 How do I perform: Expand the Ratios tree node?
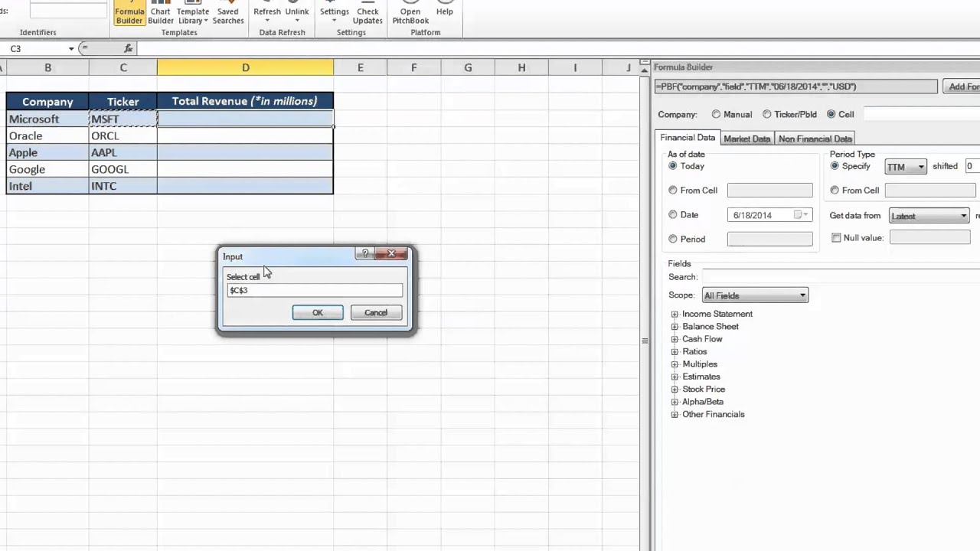click(x=675, y=351)
